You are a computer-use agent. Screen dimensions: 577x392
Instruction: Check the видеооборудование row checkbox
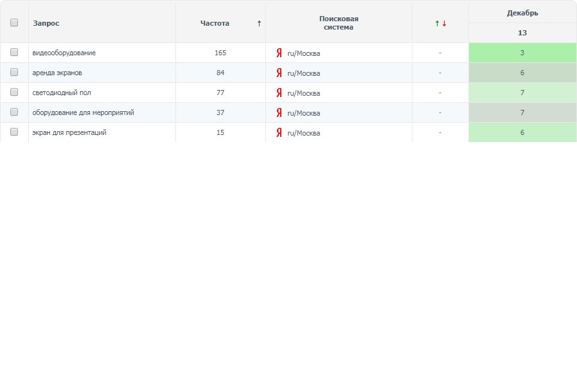pos(14,53)
